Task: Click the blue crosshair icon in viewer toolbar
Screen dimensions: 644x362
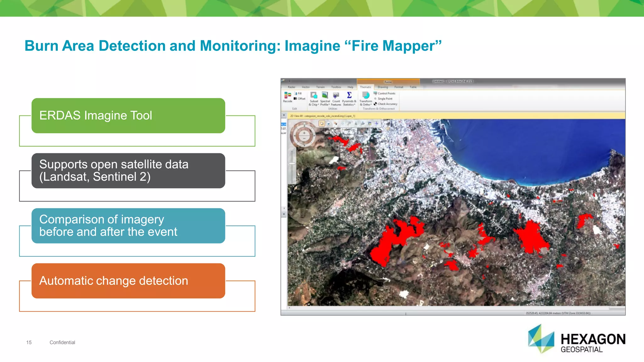Action: tap(376, 123)
